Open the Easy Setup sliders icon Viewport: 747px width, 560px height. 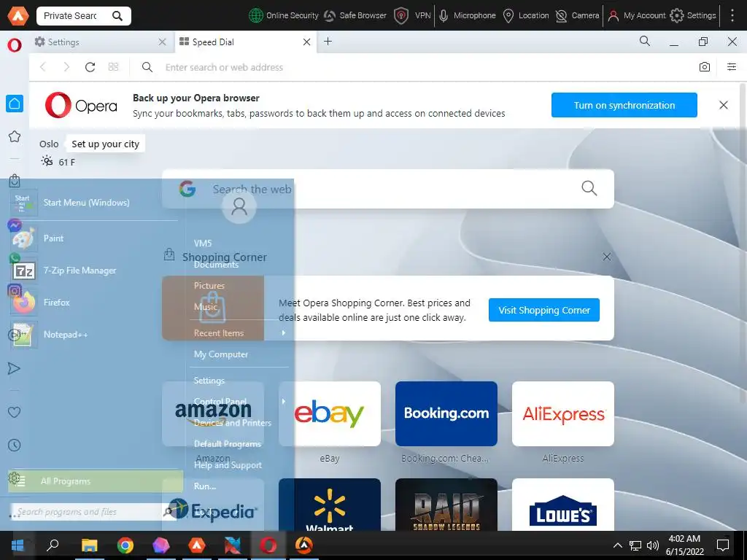click(732, 67)
